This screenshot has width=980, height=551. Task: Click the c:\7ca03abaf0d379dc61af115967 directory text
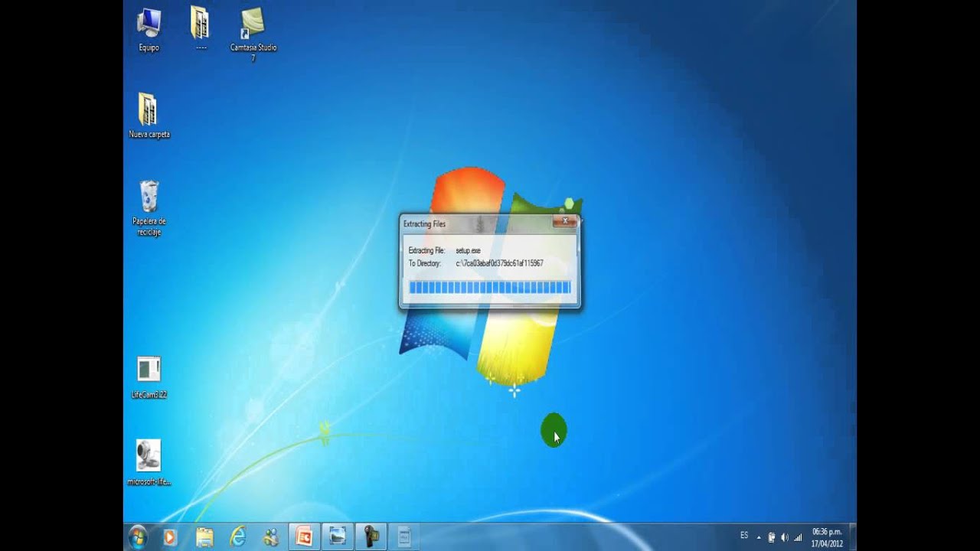pos(499,263)
